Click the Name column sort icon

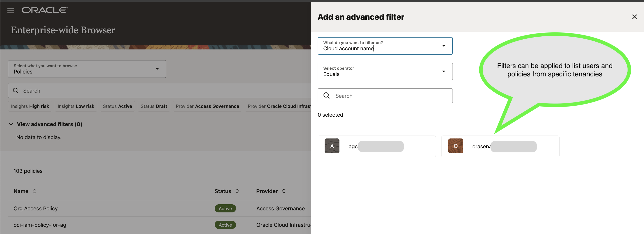pyautogui.click(x=34, y=191)
